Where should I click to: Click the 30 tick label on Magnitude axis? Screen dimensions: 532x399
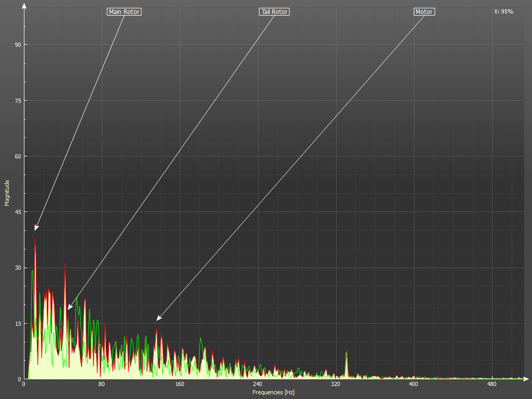pos(18,268)
